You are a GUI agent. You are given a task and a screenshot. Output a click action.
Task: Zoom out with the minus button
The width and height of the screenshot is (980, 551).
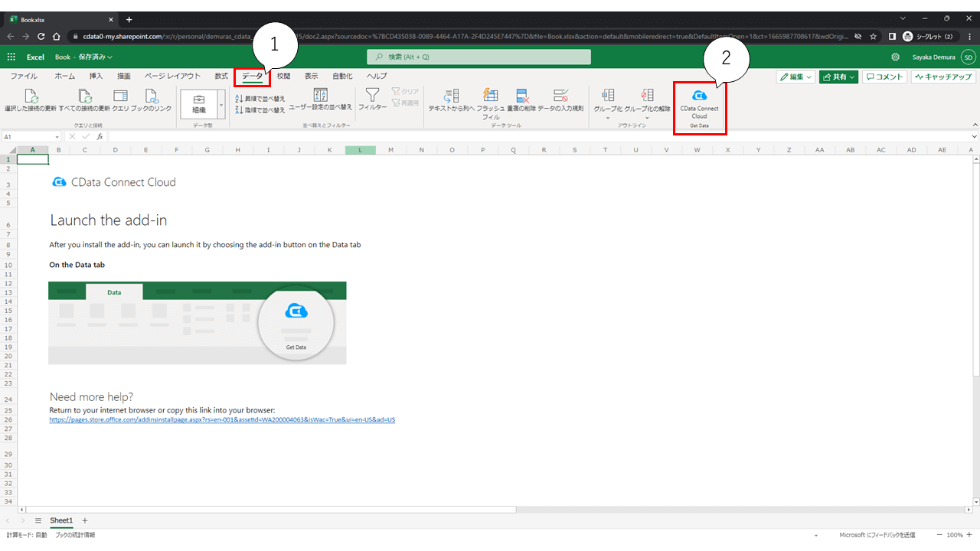(x=939, y=535)
